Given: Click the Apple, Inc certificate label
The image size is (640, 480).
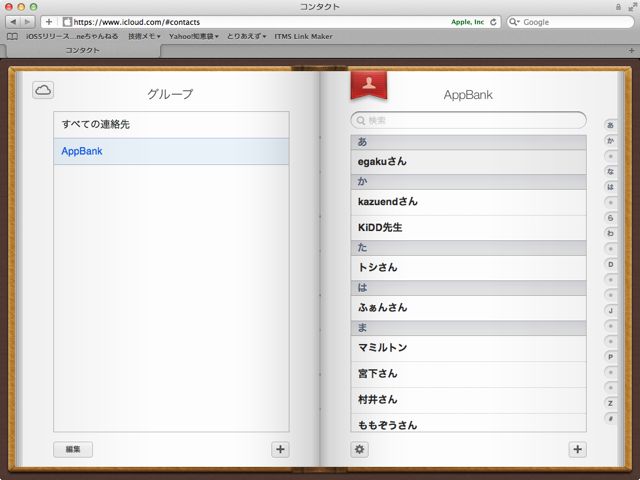Looking at the screenshot, I should [467, 22].
